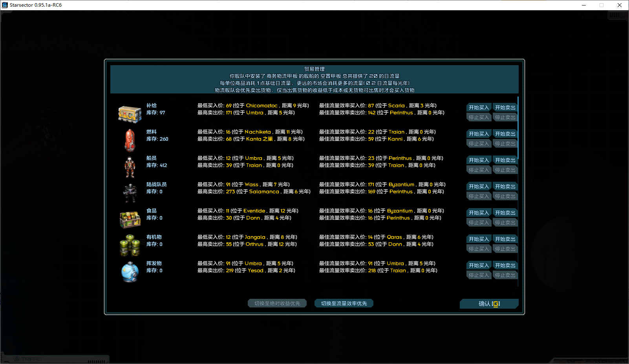The height and width of the screenshot is (364, 629).
Task: Switch to flow efficiency priority (切换至流量效率优先)
Action: click(344, 304)
